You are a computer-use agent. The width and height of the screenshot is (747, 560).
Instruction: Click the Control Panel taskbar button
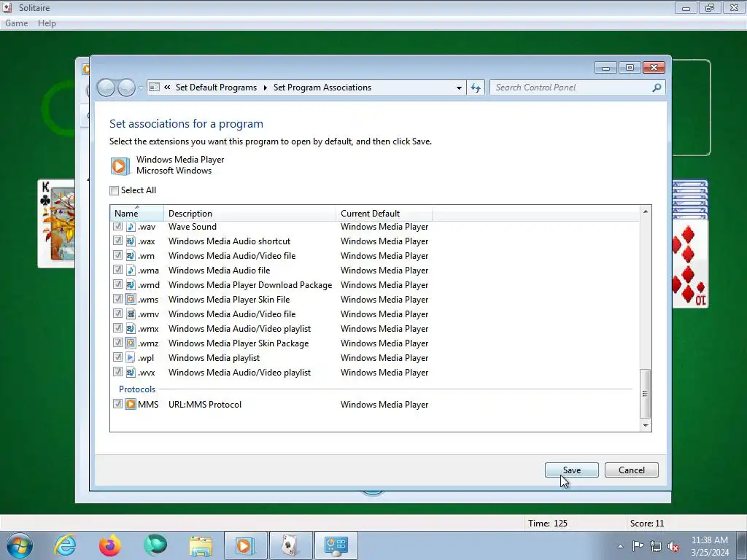336,545
